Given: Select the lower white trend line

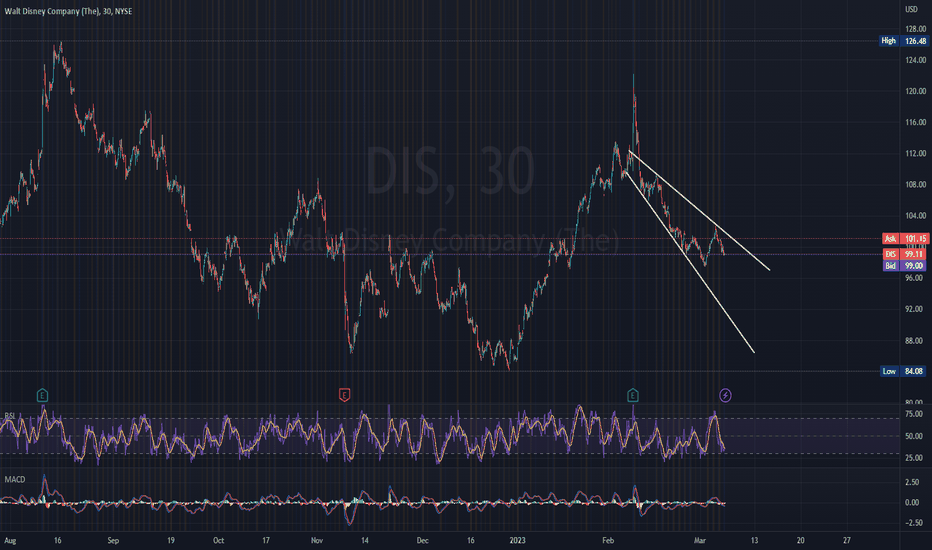Looking at the screenshot, I should [689, 262].
